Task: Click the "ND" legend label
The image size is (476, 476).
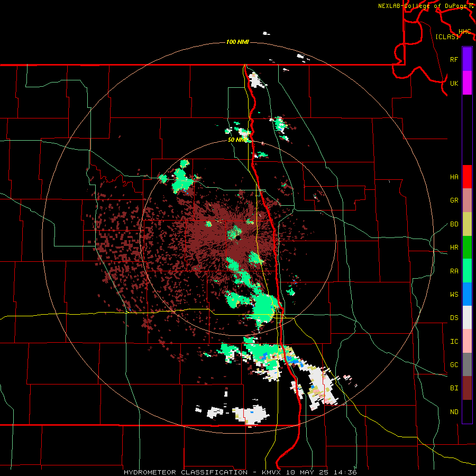Action: pos(454,412)
